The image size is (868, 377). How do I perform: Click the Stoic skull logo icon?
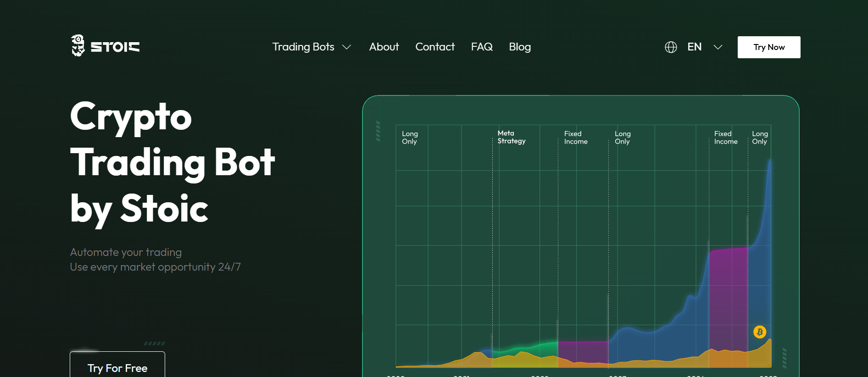coord(78,45)
